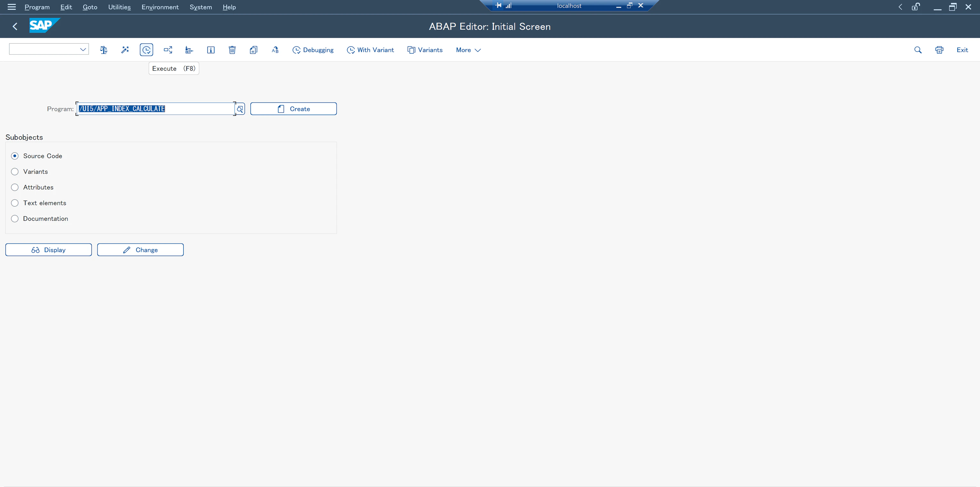Copy the program with the copy icon
Viewport: 980px width, 487px height.
[x=253, y=50]
